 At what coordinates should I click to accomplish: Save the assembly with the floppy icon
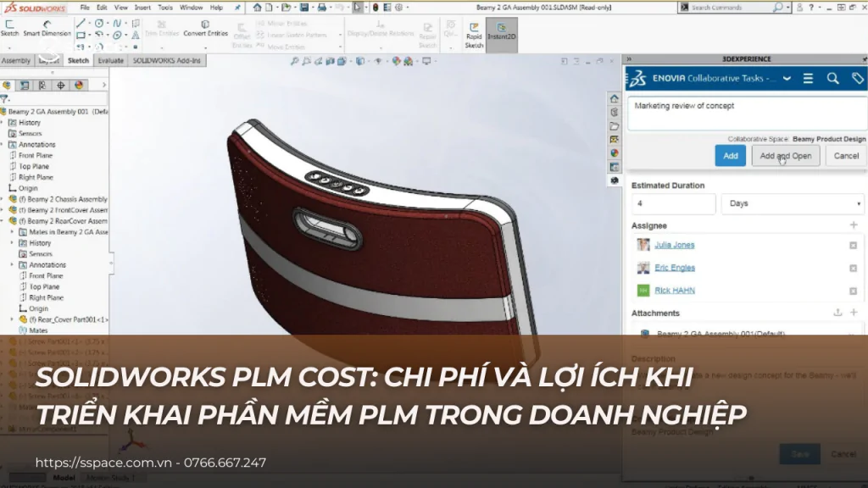(x=304, y=7)
